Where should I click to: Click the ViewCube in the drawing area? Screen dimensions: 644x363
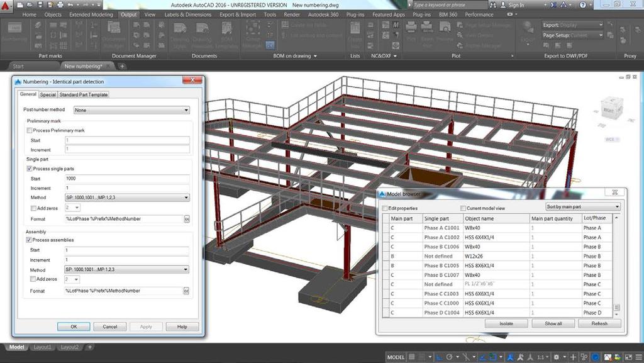[611, 109]
